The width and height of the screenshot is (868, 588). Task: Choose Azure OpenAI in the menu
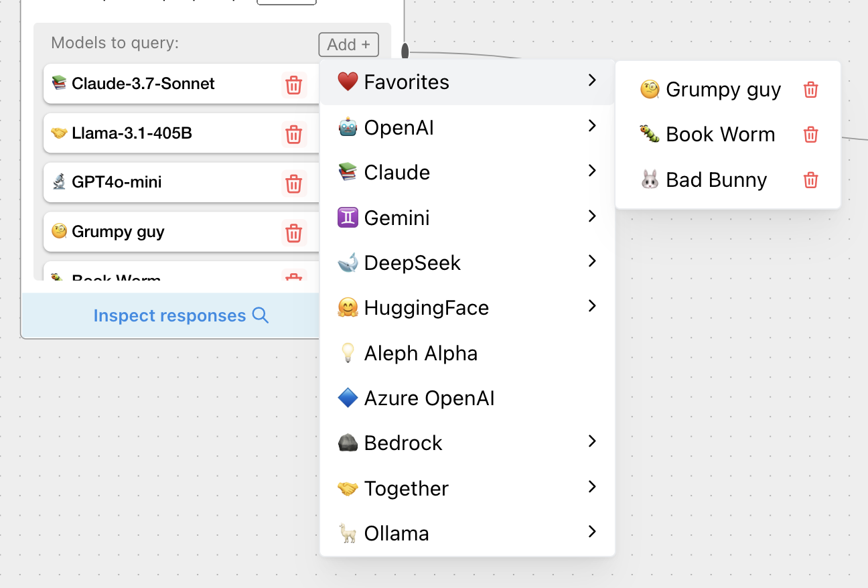[429, 398]
